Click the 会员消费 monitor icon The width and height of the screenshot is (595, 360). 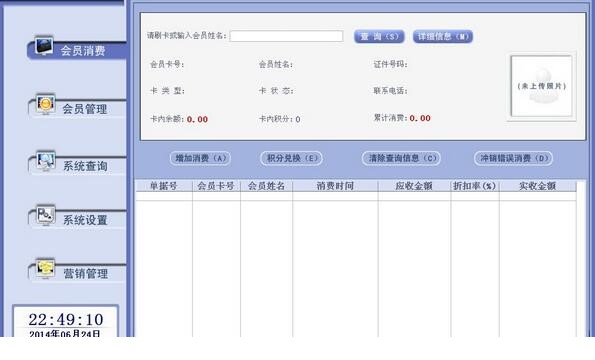tap(44, 46)
